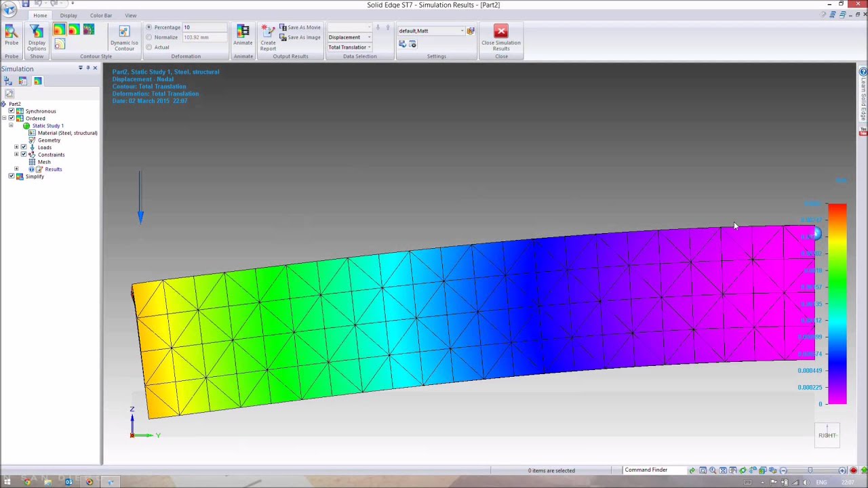Image resolution: width=868 pixels, height=488 pixels.
Task: Click the Zoom magnifier status bar icon
Action: click(713, 470)
